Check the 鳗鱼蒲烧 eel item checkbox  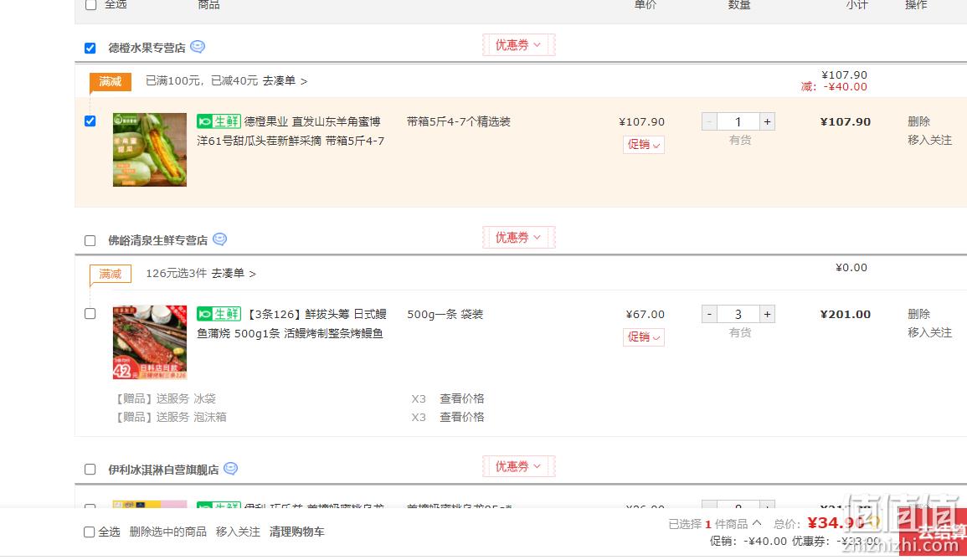tap(90, 313)
